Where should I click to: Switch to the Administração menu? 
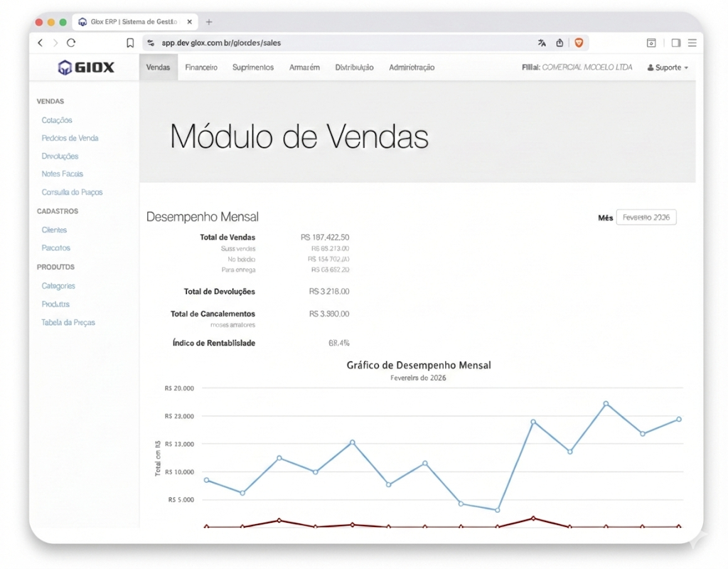[412, 68]
